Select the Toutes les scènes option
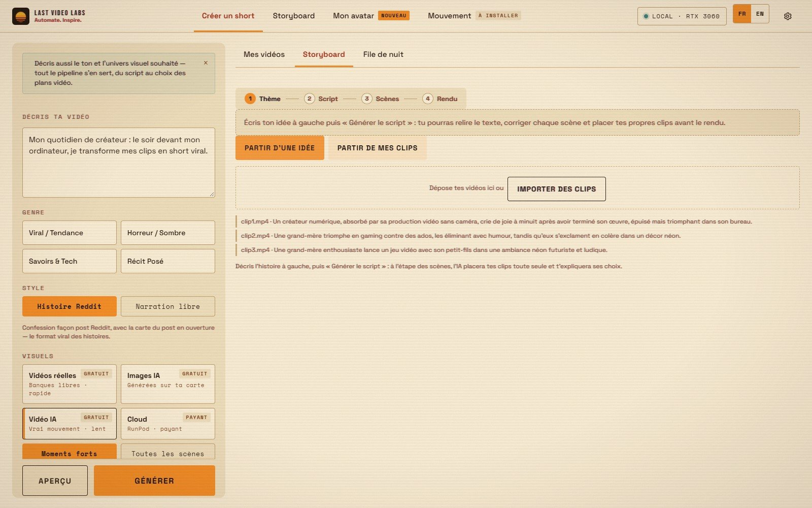The image size is (812, 508). tap(168, 452)
